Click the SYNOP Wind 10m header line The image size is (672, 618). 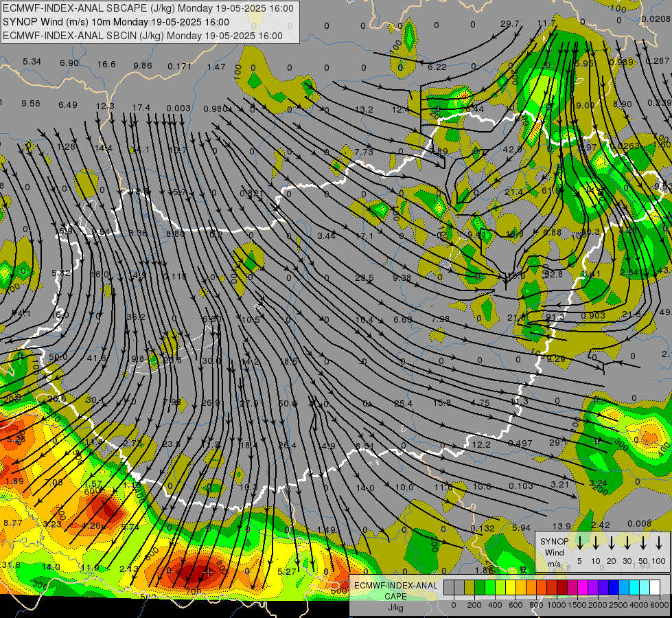(x=116, y=22)
